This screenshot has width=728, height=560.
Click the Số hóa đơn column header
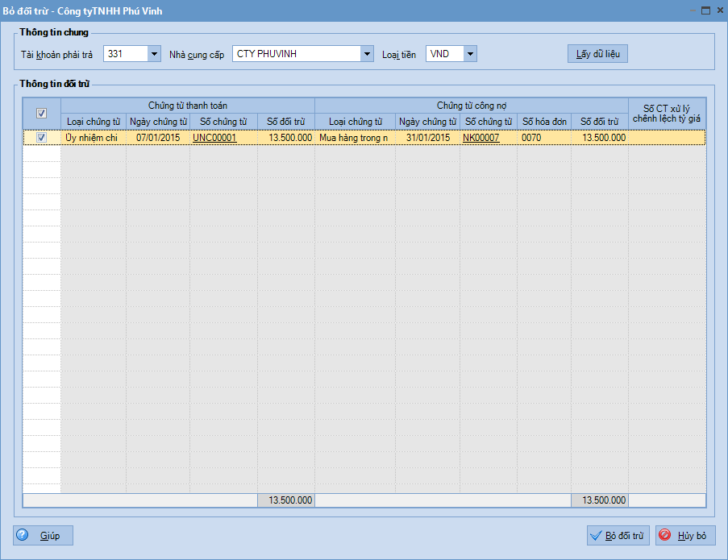[544, 122]
